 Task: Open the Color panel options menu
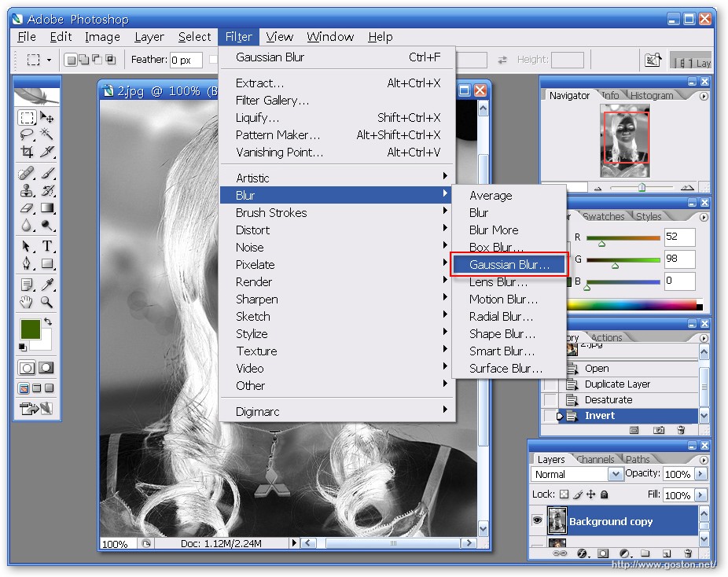click(704, 217)
